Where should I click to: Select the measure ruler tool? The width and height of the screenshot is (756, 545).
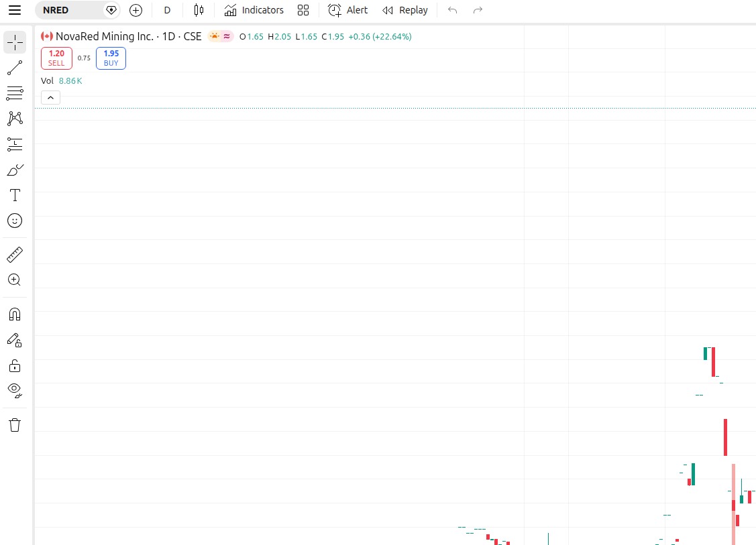tap(15, 254)
